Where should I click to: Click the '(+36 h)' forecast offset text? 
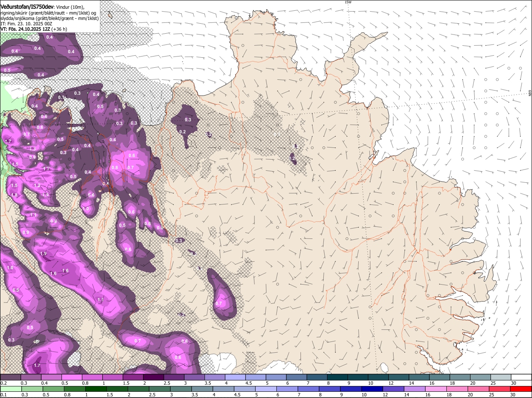pos(59,29)
